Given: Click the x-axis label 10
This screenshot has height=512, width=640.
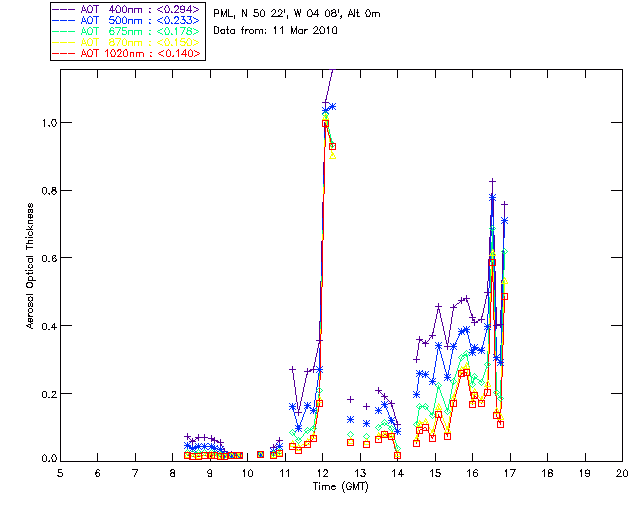Looking at the screenshot, I should 248,473.
